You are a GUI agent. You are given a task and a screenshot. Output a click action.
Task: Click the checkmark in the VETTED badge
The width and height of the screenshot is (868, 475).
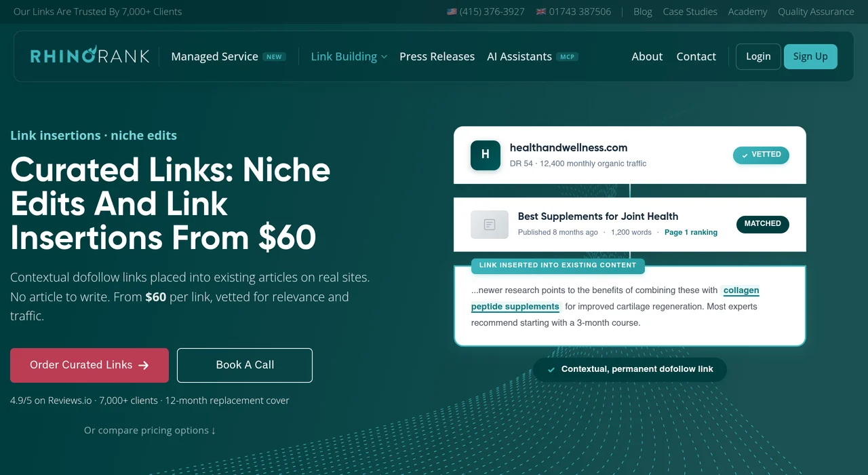745,155
